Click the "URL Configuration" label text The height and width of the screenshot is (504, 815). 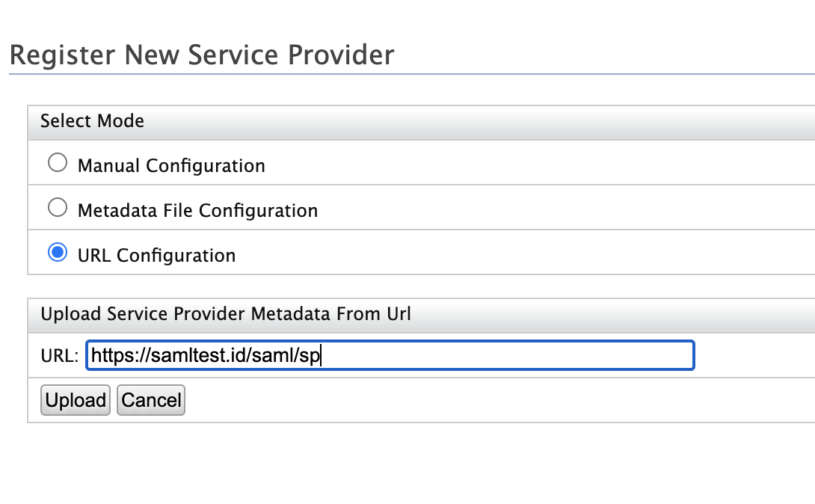156,256
